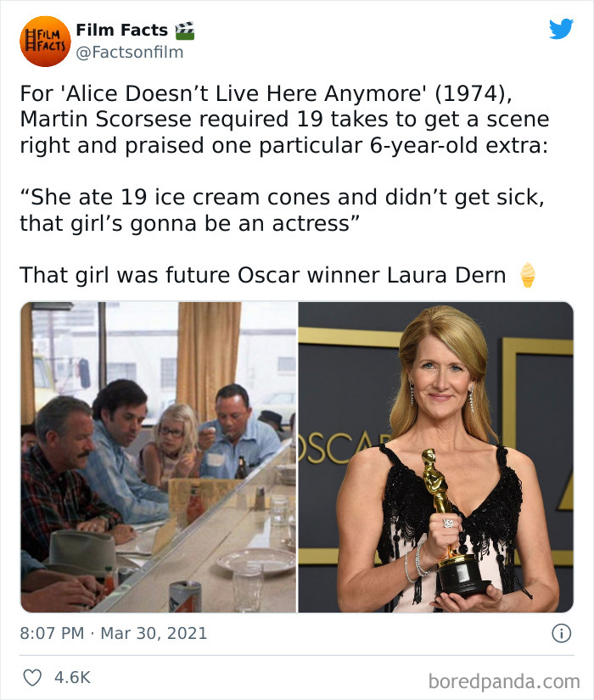Open the Film Facts display name link

tap(121, 31)
